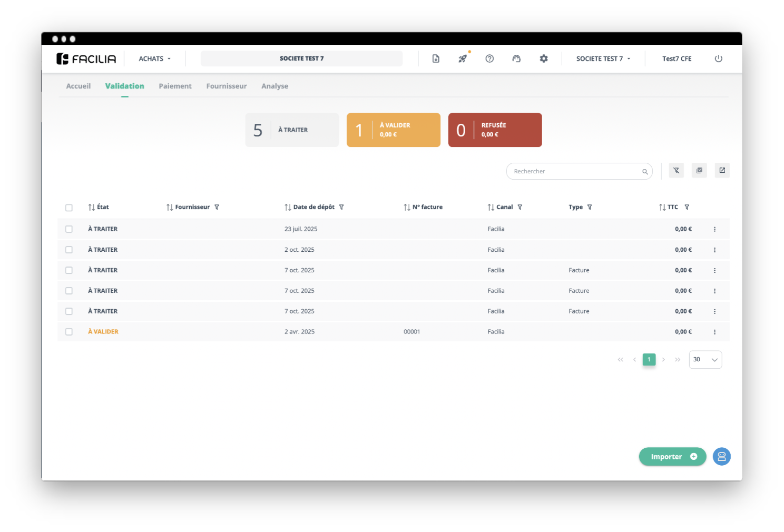Check the select-all checkbox in the table header
Screen dimensions: 784x532
(69, 208)
